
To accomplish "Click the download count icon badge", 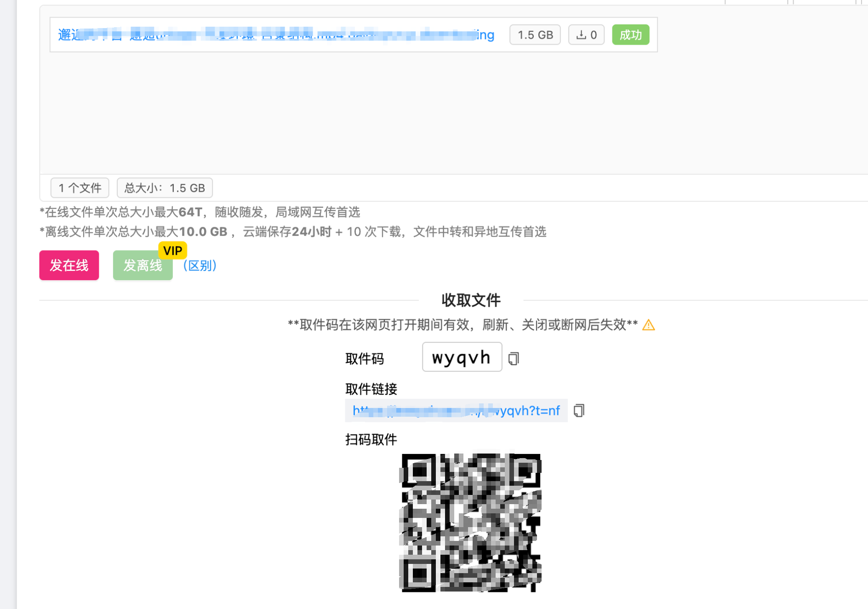I will (x=586, y=35).
